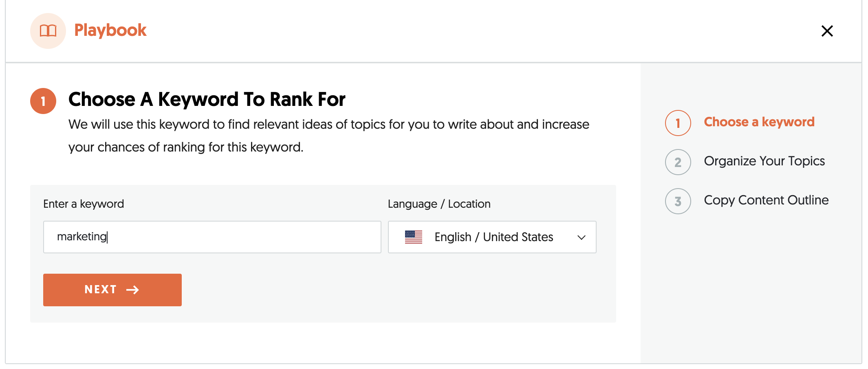
Task: Click the sidebar step 2 circle
Action: pyautogui.click(x=678, y=162)
